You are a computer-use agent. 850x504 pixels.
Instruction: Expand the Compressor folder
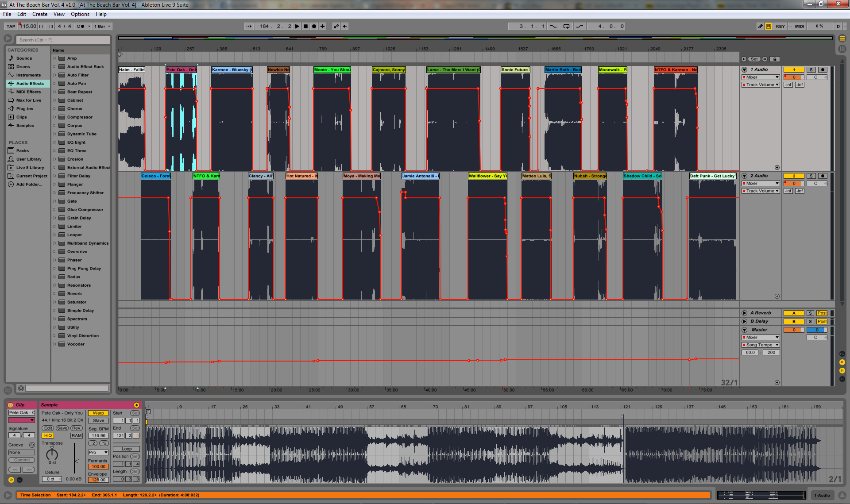click(55, 117)
